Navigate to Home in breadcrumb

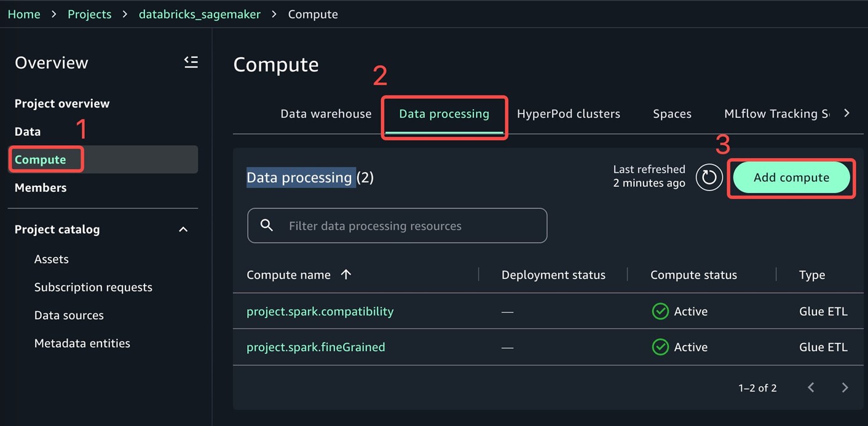tap(24, 14)
